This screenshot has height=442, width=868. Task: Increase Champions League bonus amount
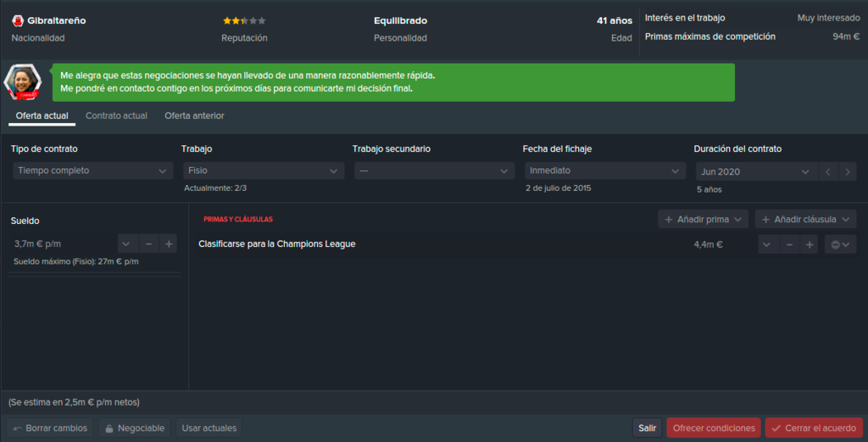(810, 244)
